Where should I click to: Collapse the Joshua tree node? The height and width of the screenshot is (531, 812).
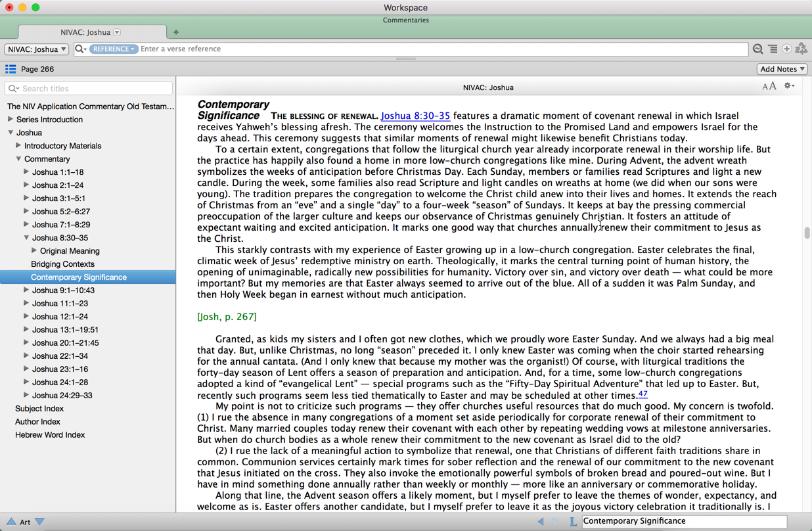coord(11,133)
